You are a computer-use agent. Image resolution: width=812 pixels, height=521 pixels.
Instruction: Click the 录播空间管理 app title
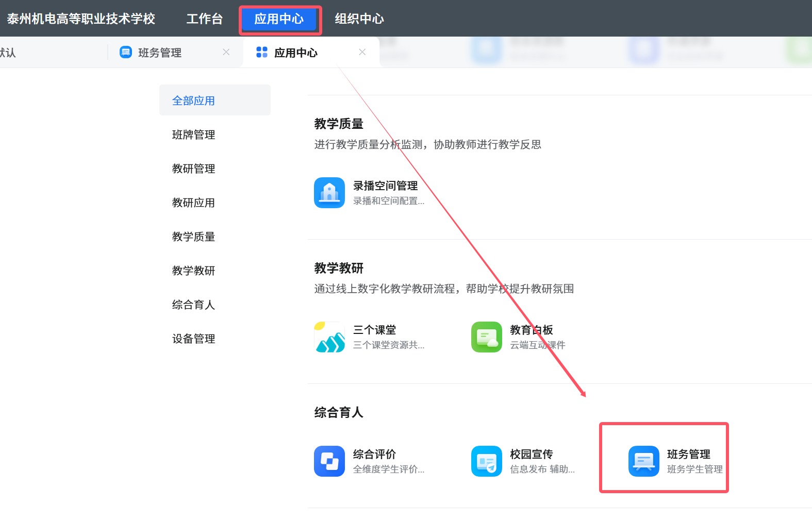pos(385,186)
